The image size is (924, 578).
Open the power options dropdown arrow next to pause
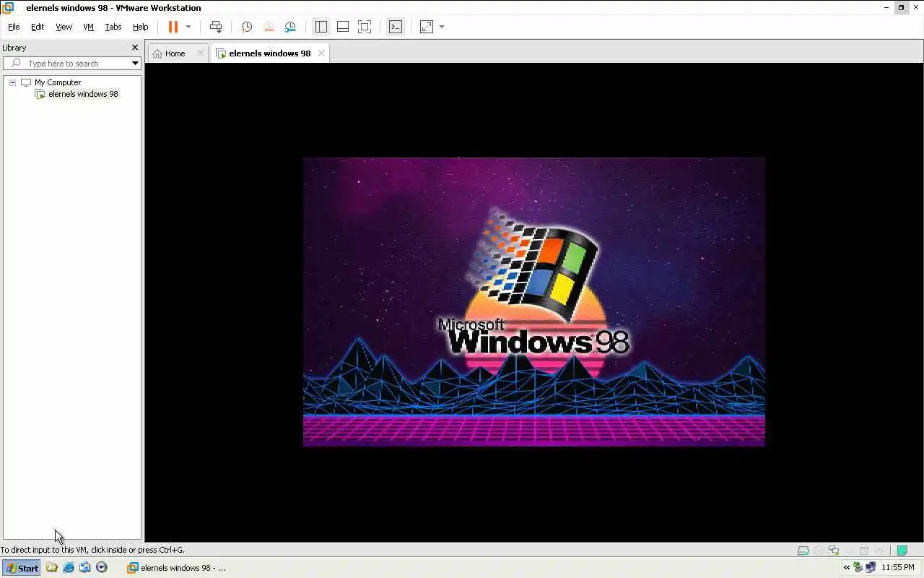(188, 27)
